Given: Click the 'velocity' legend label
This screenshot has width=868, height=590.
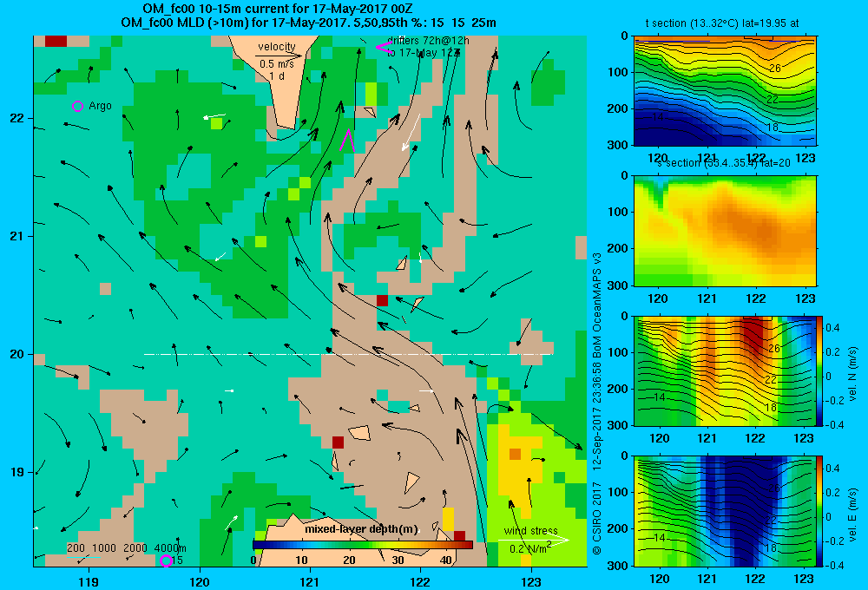Looking at the screenshot, I should point(277,47).
